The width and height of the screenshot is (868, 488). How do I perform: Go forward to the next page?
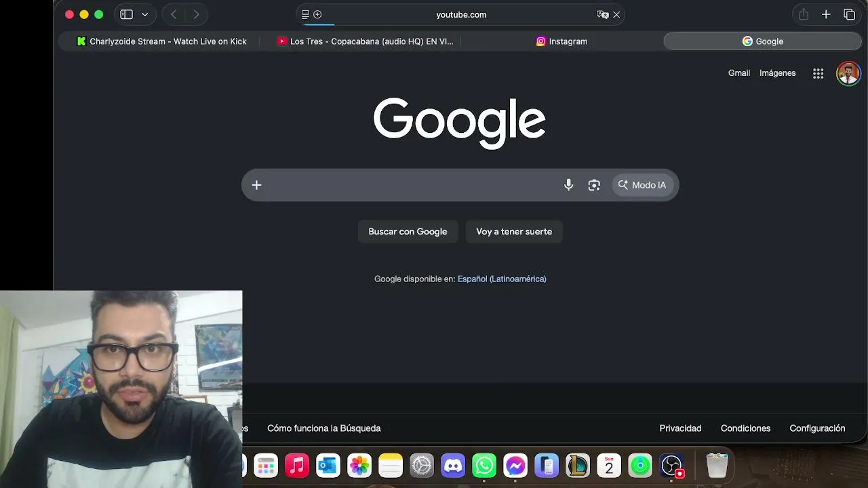pyautogui.click(x=196, y=14)
